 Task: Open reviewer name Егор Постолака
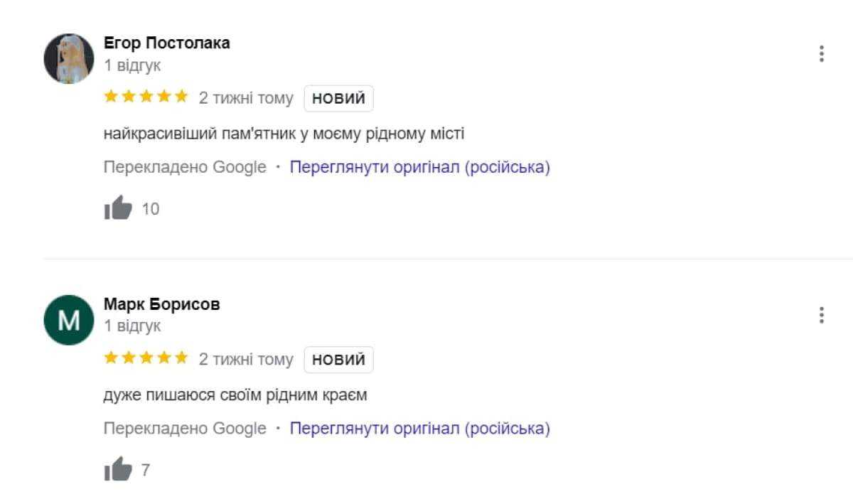pos(167,43)
